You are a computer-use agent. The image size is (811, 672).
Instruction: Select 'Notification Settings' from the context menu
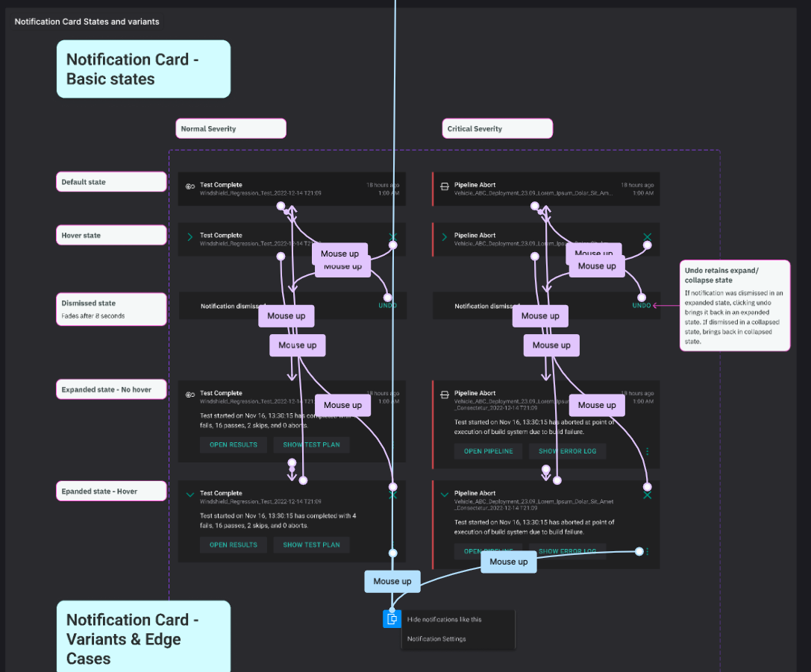coord(436,639)
